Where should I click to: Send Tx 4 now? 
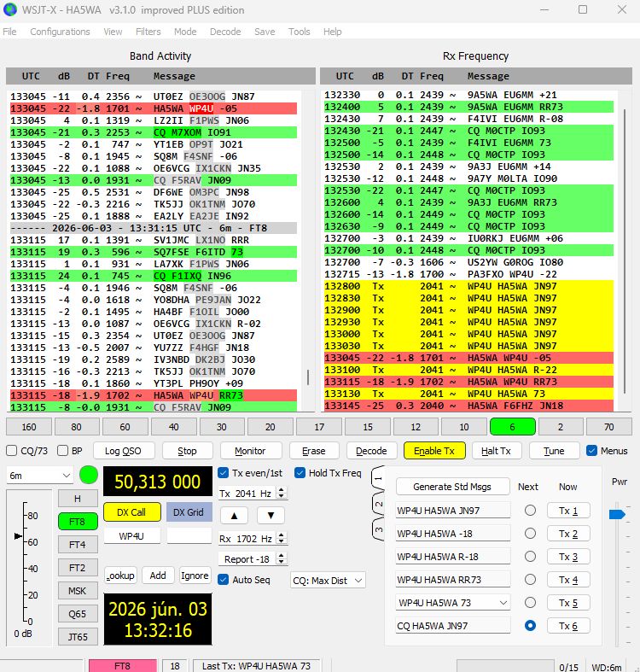coord(568,580)
